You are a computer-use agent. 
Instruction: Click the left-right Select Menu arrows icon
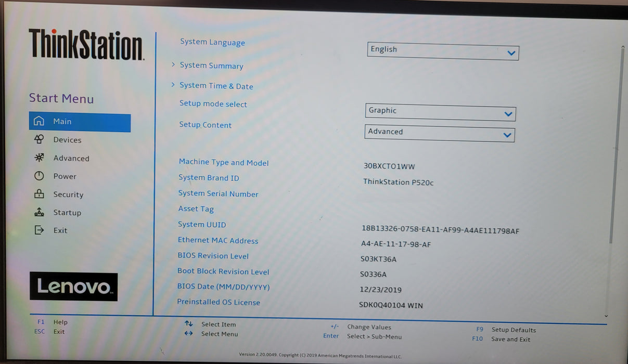pos(188,333)
